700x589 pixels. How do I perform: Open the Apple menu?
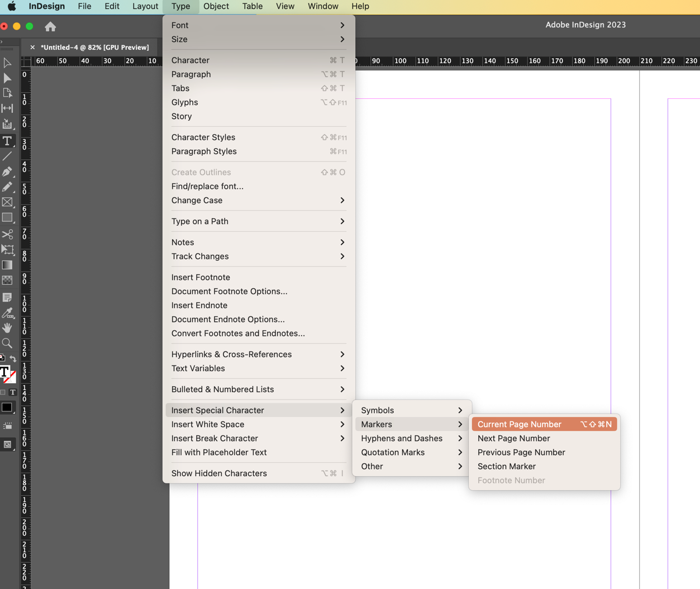click(x=12, y=6)
